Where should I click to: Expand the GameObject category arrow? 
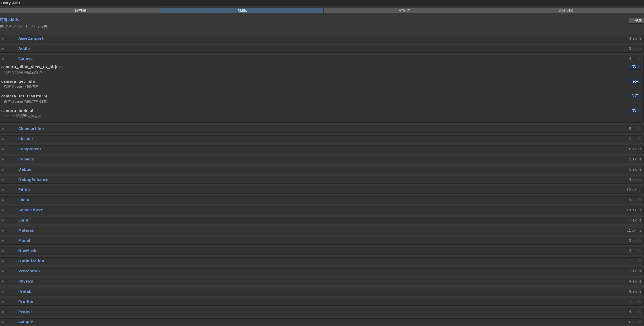[3, 210]
